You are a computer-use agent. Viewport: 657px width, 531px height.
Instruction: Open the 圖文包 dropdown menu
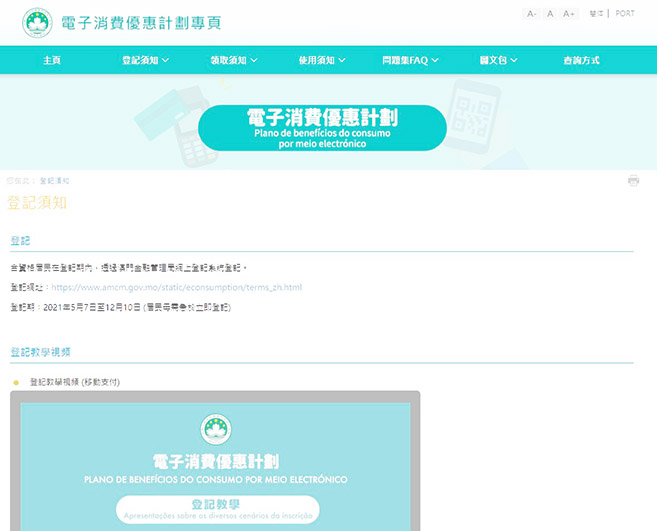(x=497, y=60)
